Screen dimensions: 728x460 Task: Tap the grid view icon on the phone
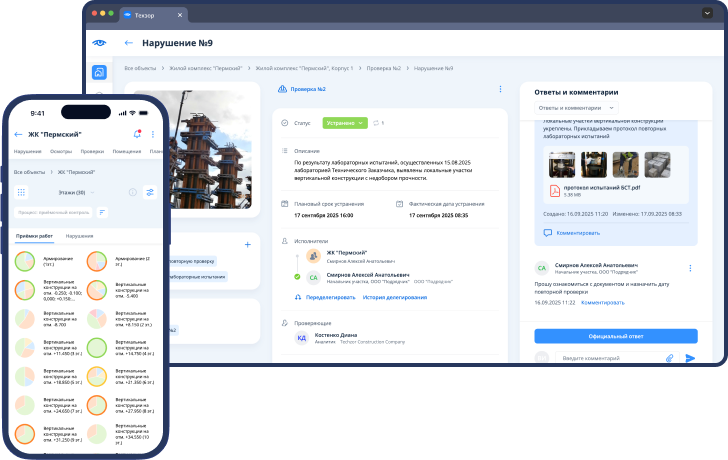pyautogui.click(x=21, y=192)
